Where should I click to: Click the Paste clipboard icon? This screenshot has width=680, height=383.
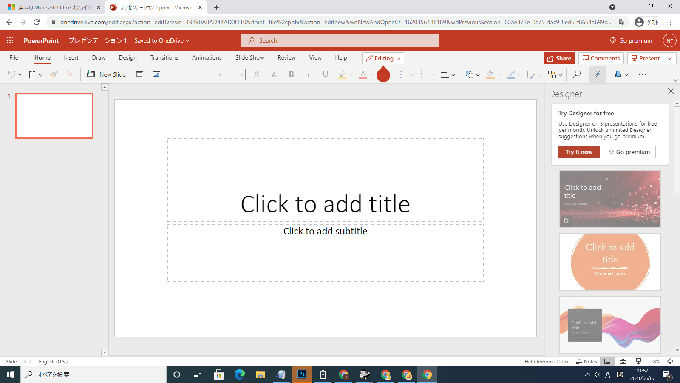pos(32,75)
